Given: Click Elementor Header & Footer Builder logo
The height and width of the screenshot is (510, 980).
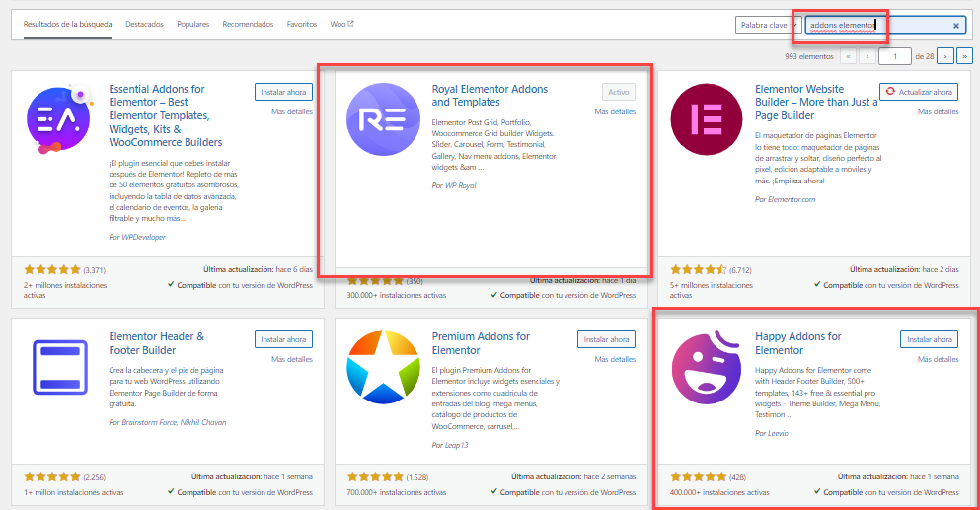Looking at the screenshot, I should (x=60, y=367).
